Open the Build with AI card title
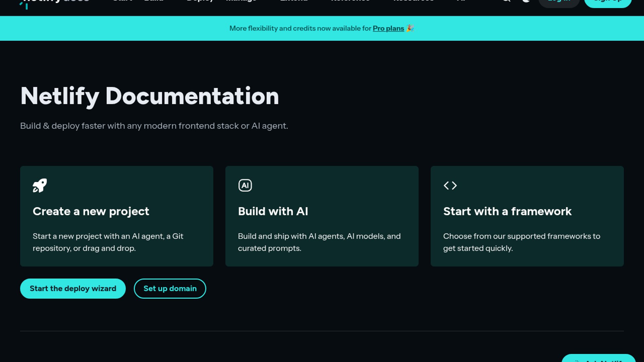 273,212
